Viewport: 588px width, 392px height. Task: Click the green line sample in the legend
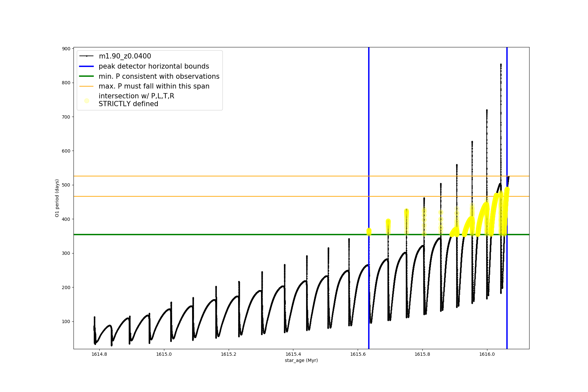pos(87,76)
